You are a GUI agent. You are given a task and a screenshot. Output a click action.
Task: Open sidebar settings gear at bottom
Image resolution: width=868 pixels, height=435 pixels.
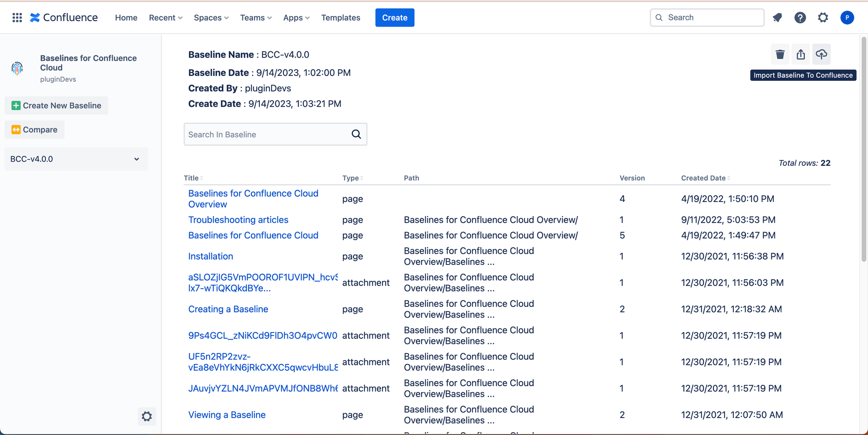[147, 416]
